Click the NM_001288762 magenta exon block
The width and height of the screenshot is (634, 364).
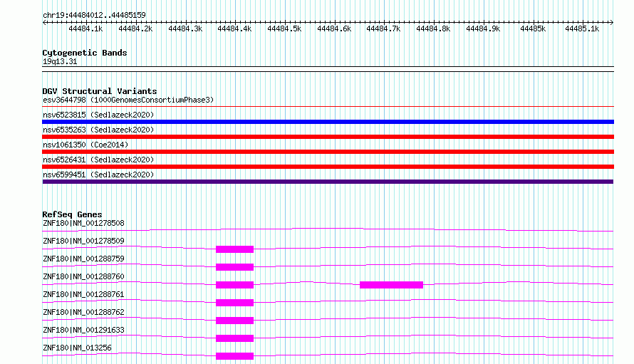[x=234, y=321]
